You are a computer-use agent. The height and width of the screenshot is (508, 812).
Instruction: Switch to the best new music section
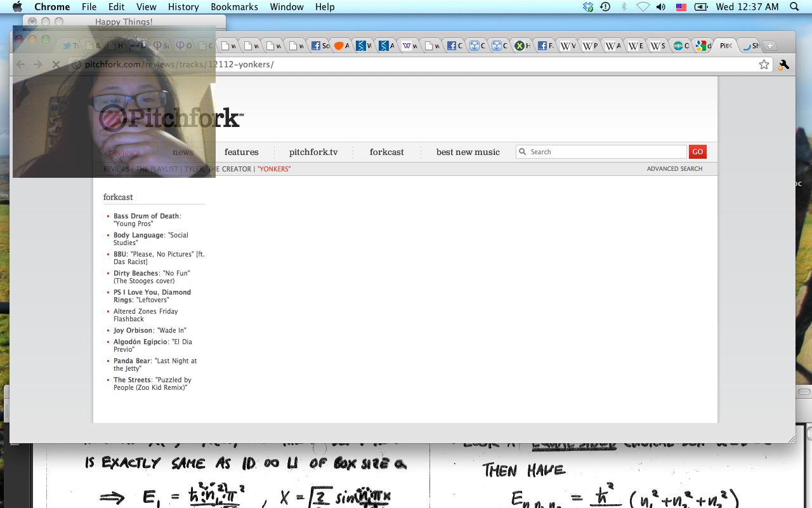(468, 152)
